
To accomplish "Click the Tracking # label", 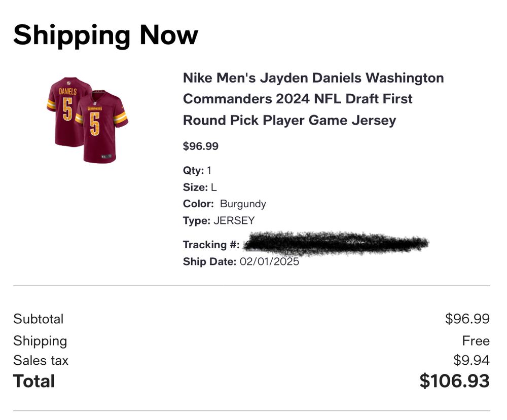I will click(x=211, y=245).
